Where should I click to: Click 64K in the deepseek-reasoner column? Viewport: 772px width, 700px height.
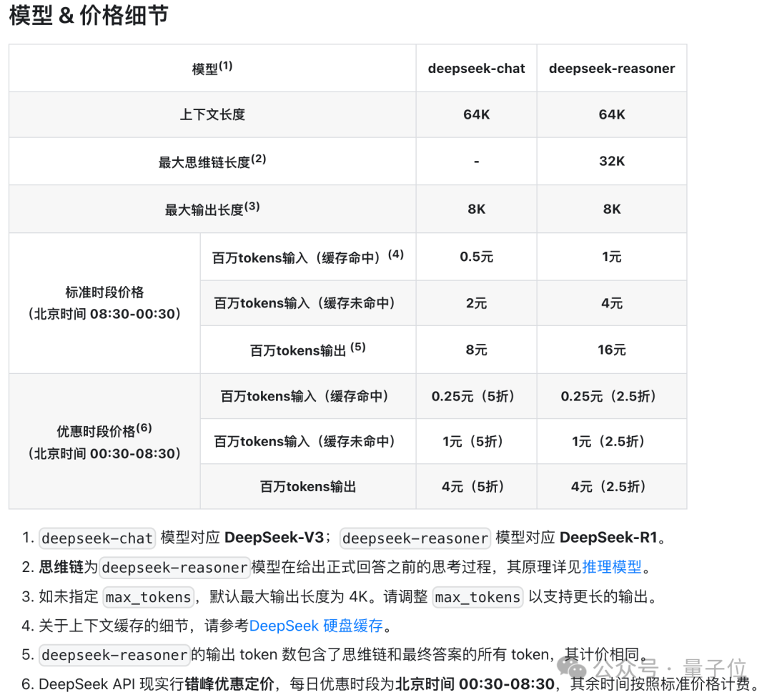[611, 114]
